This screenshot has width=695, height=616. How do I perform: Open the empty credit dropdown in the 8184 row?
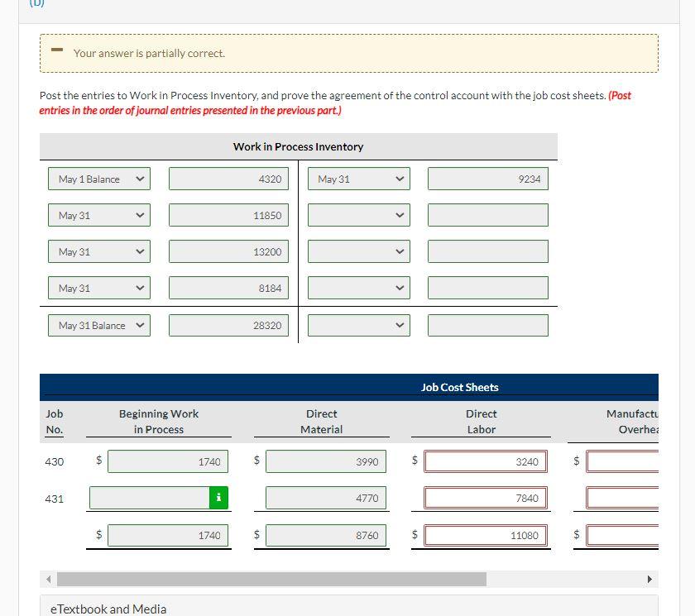(x=359, y=288)
